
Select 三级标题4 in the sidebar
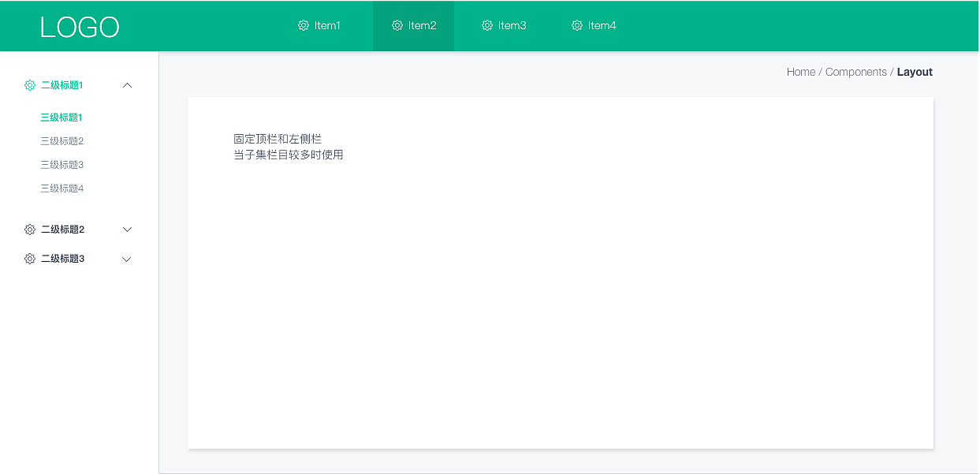click(x=61, y=188)
